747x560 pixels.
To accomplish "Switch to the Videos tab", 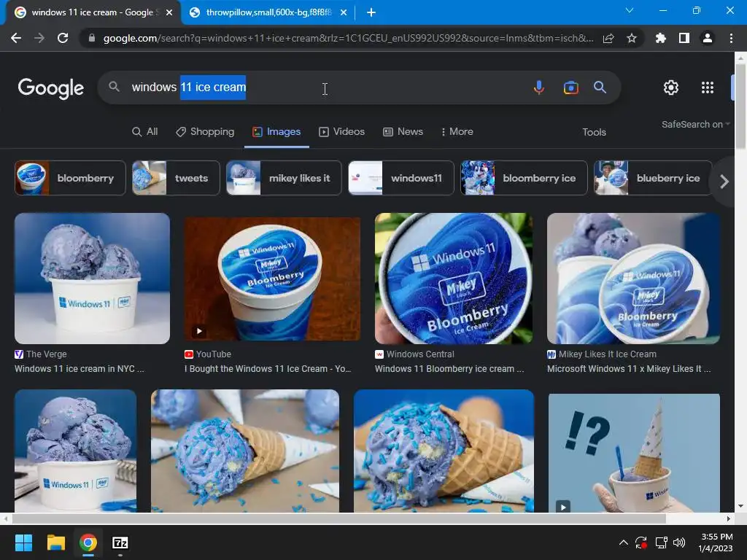I will click(341, 132).
